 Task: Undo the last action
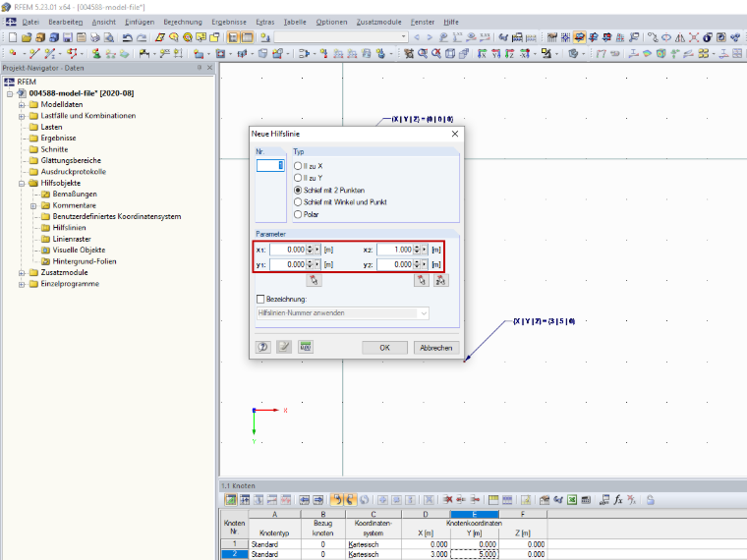(x=127, y=37)
